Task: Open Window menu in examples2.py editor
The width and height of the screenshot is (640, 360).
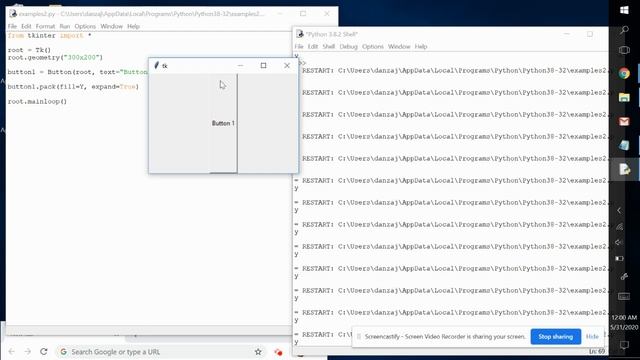Action: click(111, 26)
